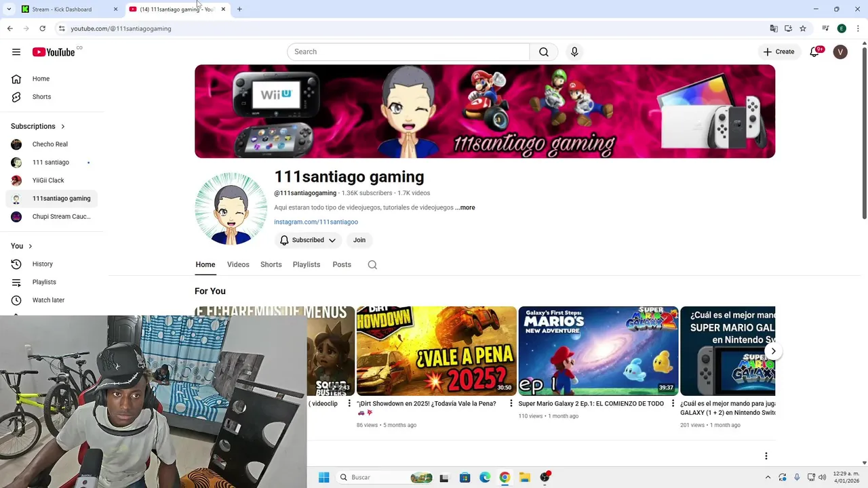868x488 pixels.
Task: Reload the page
Action: click(x=42, y=28)
